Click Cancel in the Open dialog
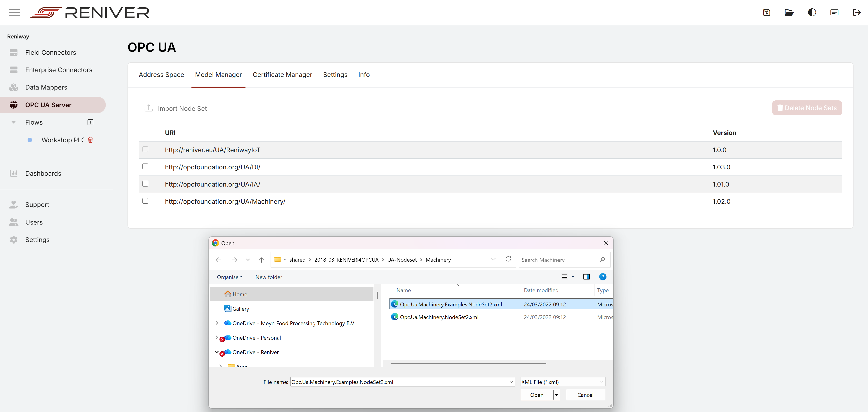Viewport: 868px width, 412px height. (585, 394)
